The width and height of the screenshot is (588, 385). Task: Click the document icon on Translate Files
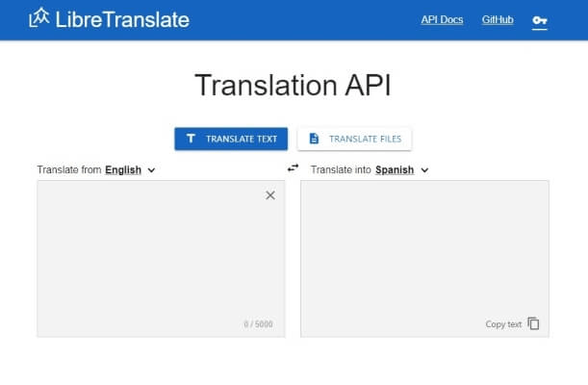tap(314, 139)
